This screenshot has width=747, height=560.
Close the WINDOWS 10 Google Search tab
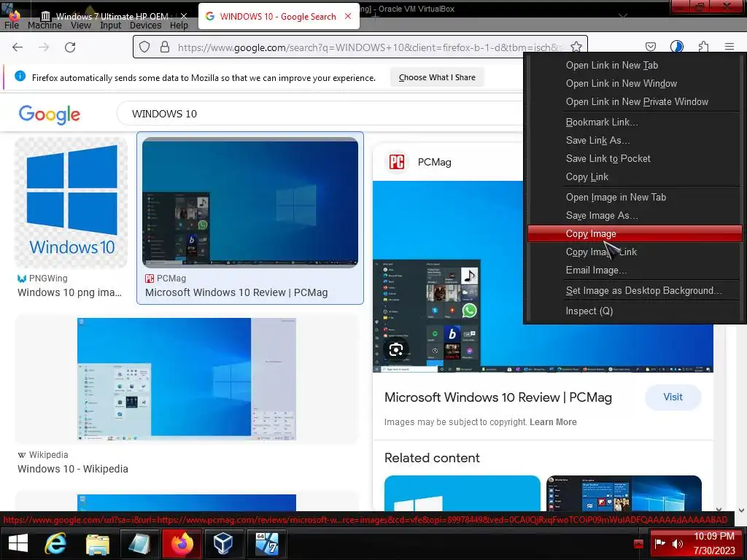348,16
